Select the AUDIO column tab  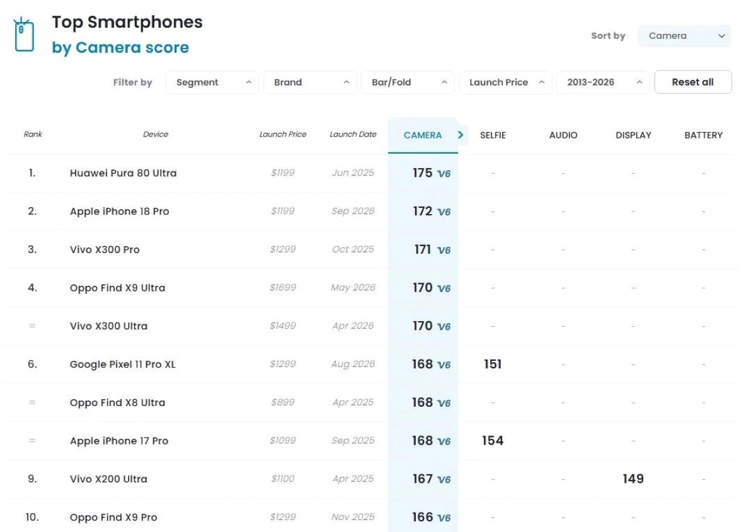pyautogui.click(x=563, y=135)
